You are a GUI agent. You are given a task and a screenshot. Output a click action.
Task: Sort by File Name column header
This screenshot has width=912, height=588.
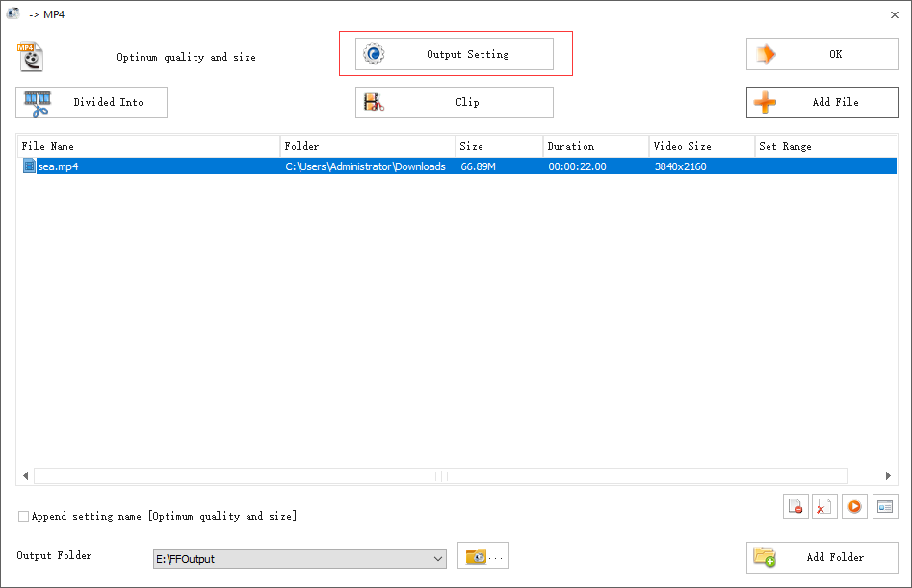click(x=148, y=146)
